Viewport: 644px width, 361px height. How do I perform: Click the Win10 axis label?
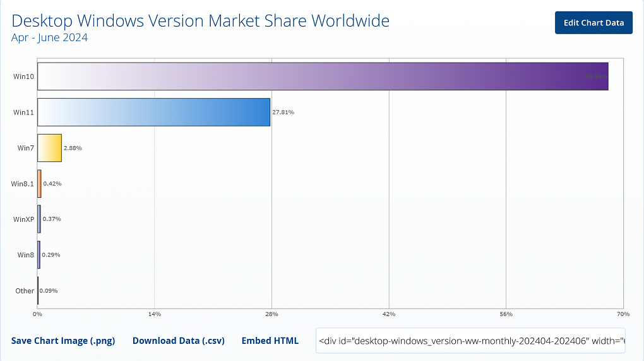tap(23, 76)
